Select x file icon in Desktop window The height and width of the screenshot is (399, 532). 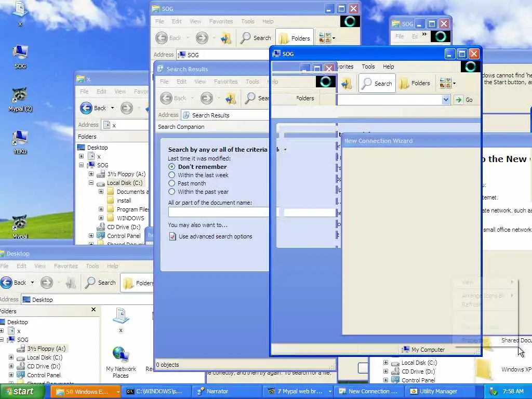coord(121,320)
